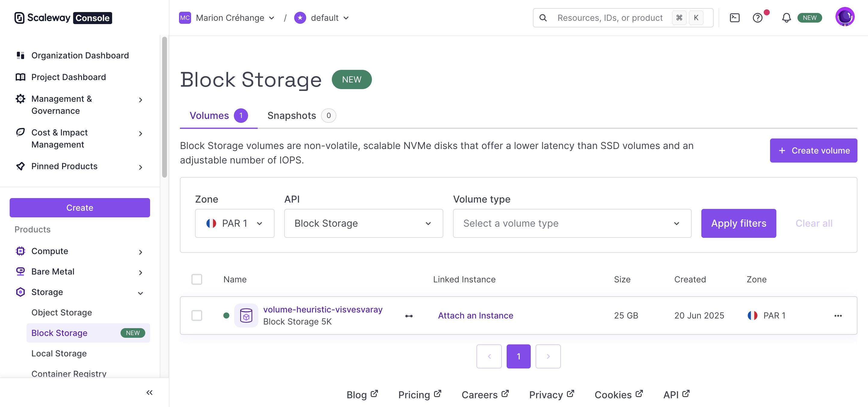
Task: Open the user avatar menu
Action: click(845, 17)
